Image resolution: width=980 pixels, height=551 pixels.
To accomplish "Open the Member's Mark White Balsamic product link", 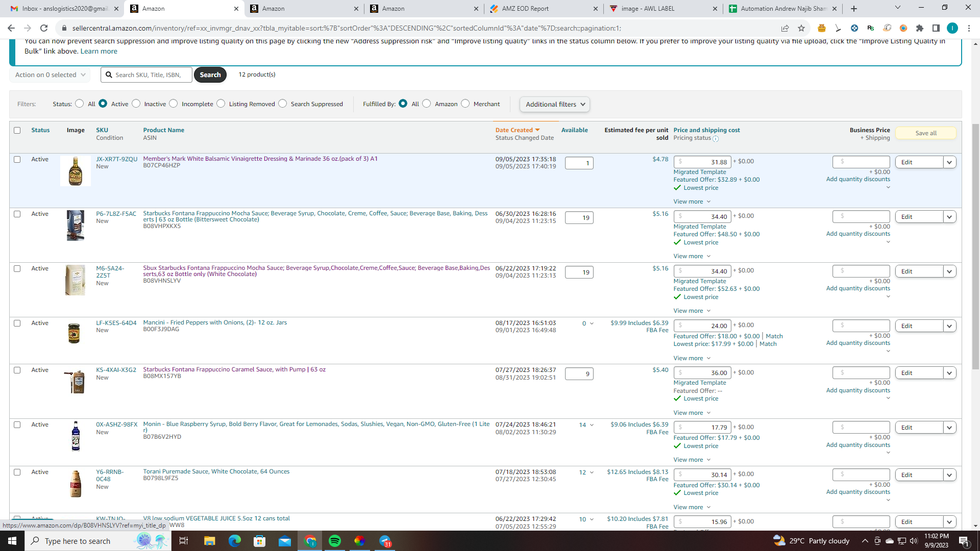I will pos(260,159).
